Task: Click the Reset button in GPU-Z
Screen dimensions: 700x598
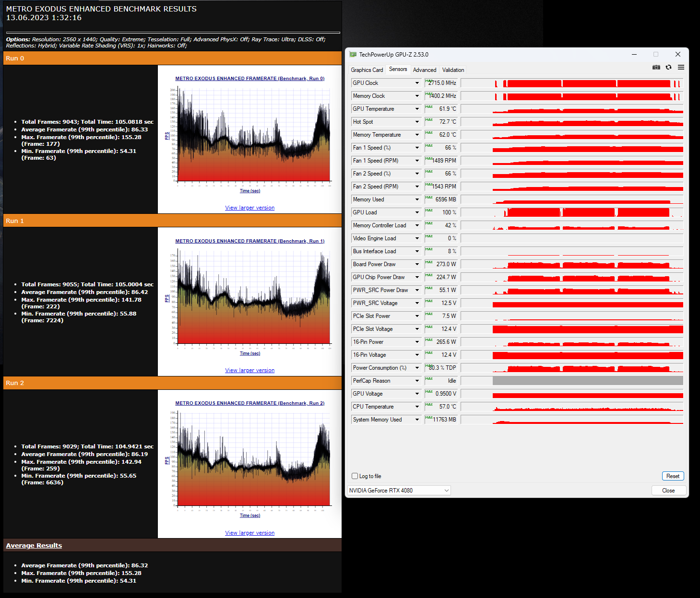Action: [673, 476]
